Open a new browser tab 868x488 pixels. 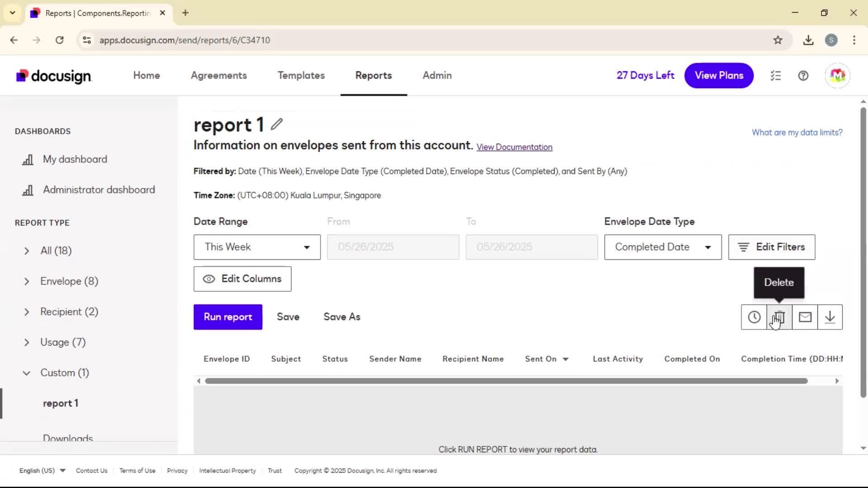pos(185,13)
